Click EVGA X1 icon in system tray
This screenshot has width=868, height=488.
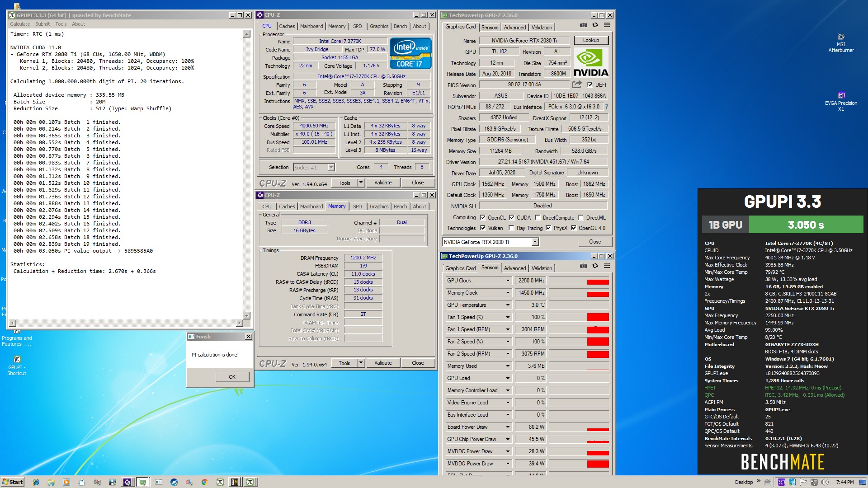[782, 482]
